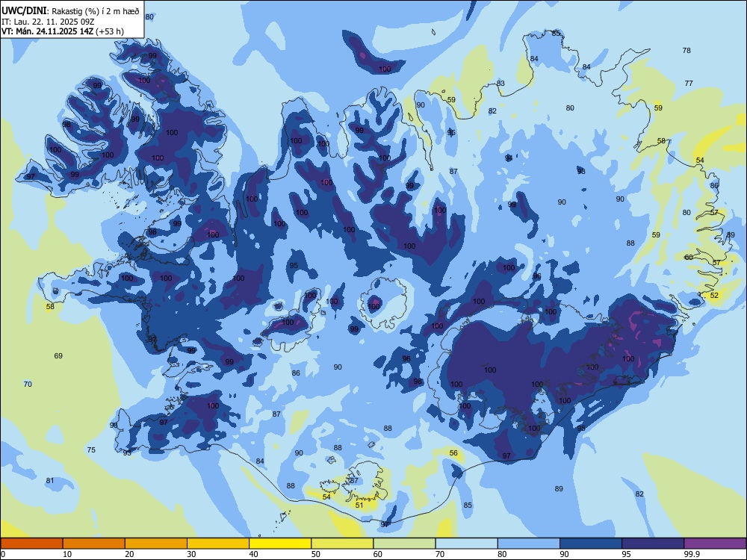
Task: Click the 20–30 legend color swatch
Action: tap(156, 544)
